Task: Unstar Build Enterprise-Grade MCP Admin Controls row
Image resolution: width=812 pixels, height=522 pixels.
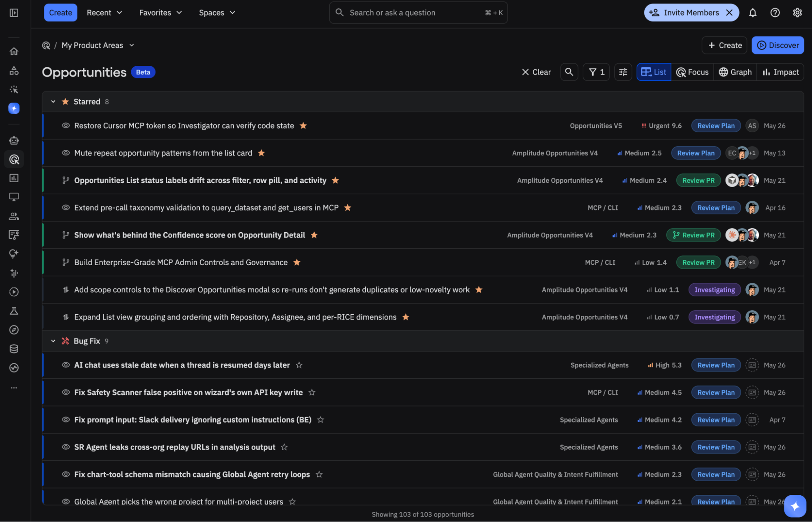Action: 297,262
